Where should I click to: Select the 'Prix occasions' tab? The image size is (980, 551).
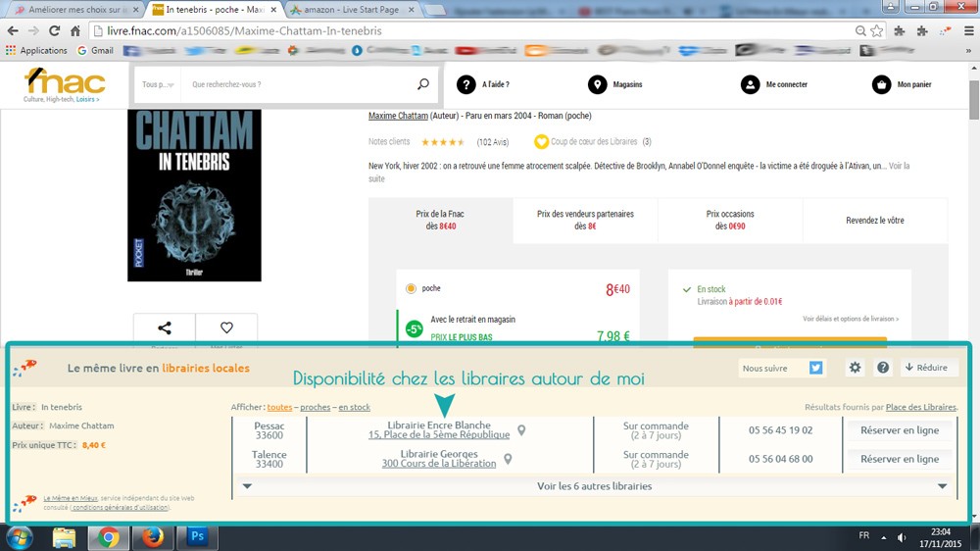coord(730,221)
